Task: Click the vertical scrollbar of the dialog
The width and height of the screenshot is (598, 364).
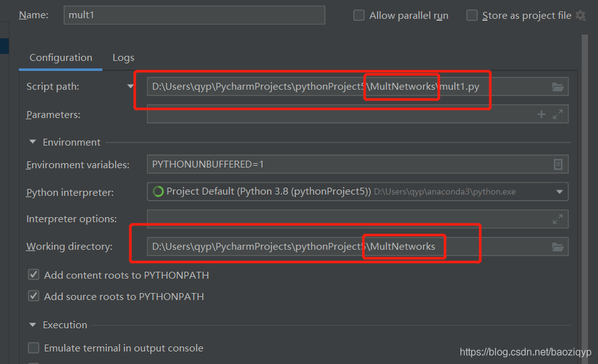Action: [x=585, y=198]
